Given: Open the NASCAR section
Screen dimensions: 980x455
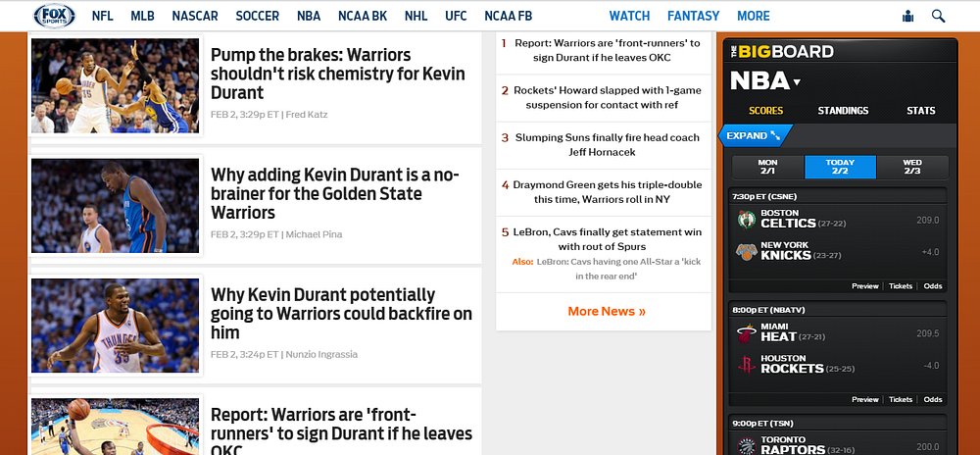Looking at the screenshot, I should 195,17.
